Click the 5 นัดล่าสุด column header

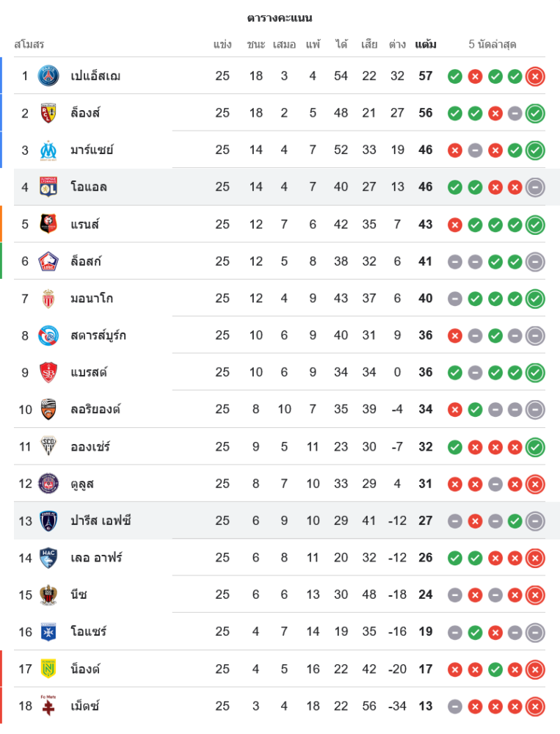[492, 44]
